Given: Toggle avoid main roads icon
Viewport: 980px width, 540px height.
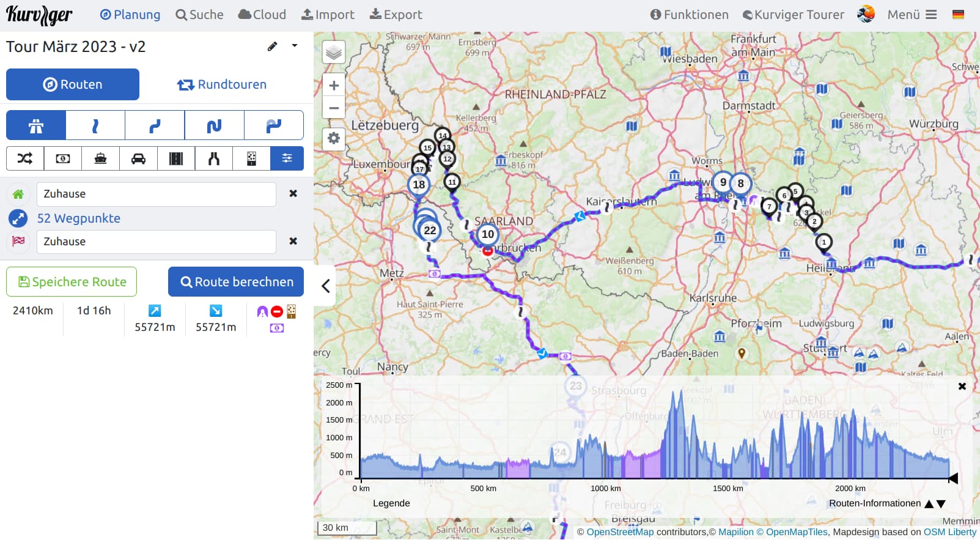Looking at the screenshot, I should 176,158.
